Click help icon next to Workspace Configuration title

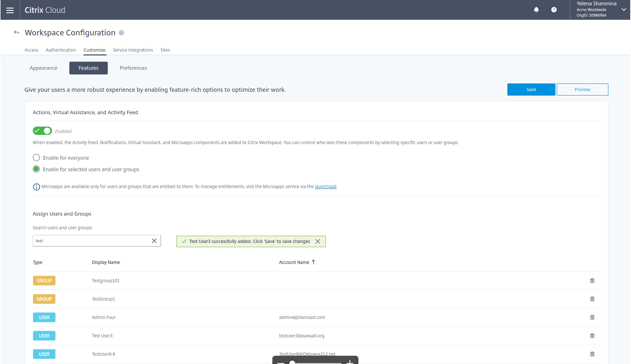(121, 33)
